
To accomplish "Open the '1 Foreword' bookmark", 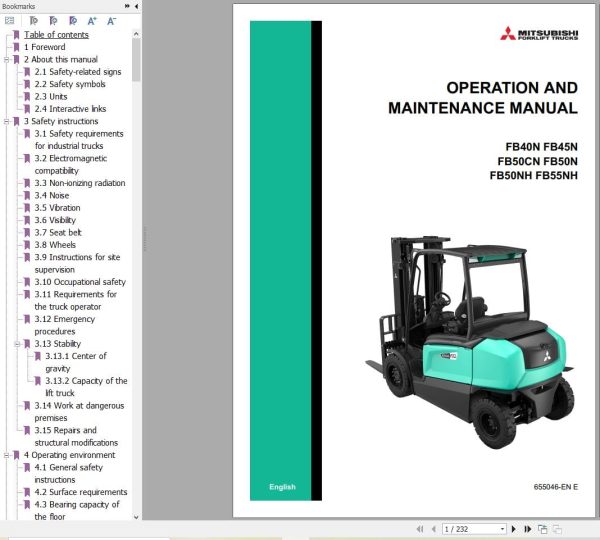I will [x=44, y=47].
